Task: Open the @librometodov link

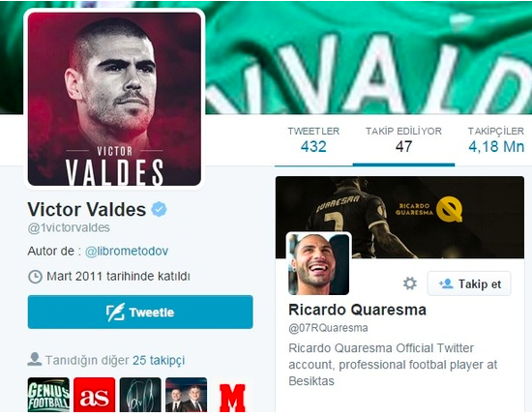Action: [127, 252]
